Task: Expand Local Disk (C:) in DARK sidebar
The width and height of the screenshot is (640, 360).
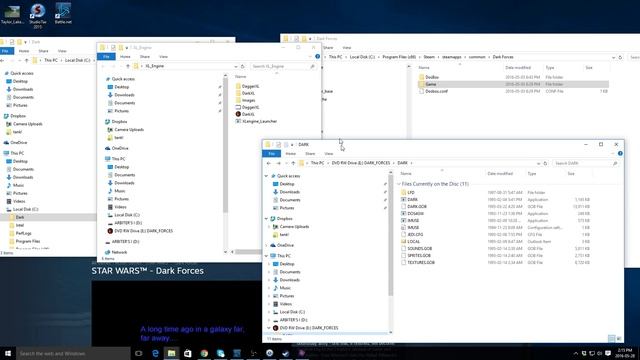Action: [x=269, y=312]
